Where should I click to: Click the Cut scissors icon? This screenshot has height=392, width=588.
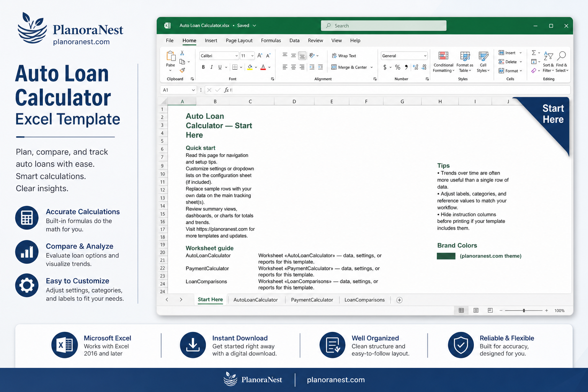pyautogui.click(x=182, y=53)
